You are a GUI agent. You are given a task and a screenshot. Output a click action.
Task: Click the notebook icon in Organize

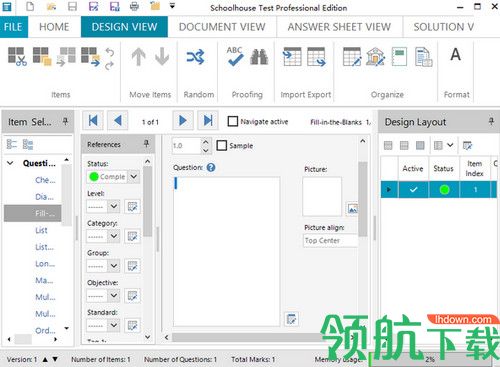click(399, 57)
